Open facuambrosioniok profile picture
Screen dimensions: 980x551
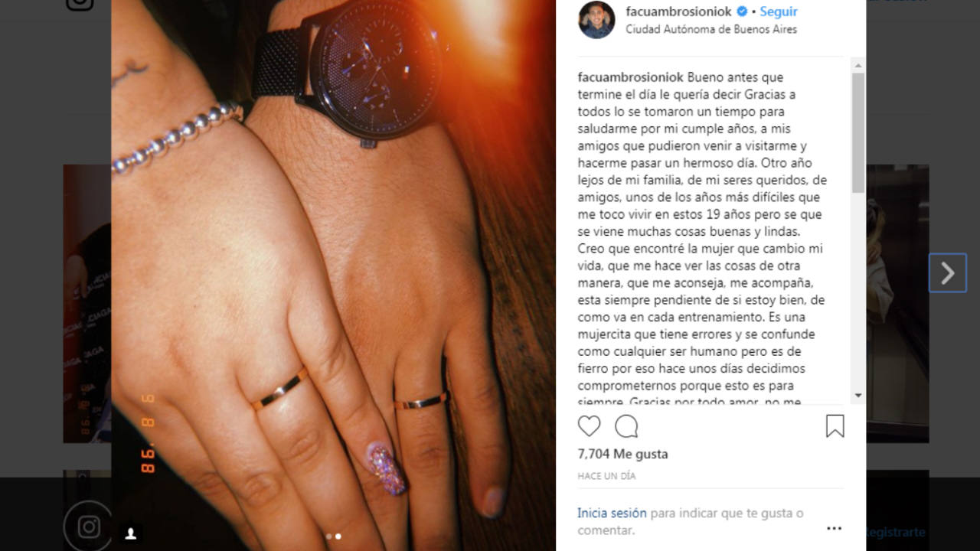[596, 20]
